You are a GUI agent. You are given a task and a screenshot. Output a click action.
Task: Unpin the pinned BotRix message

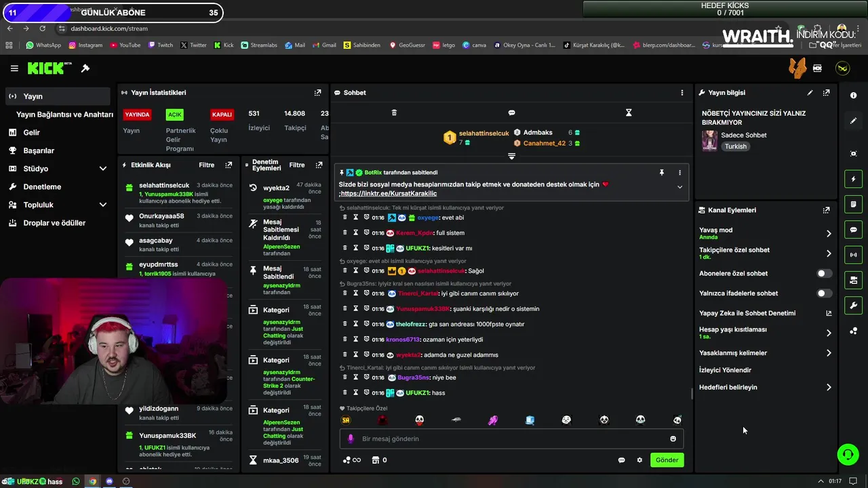(661, 173)
